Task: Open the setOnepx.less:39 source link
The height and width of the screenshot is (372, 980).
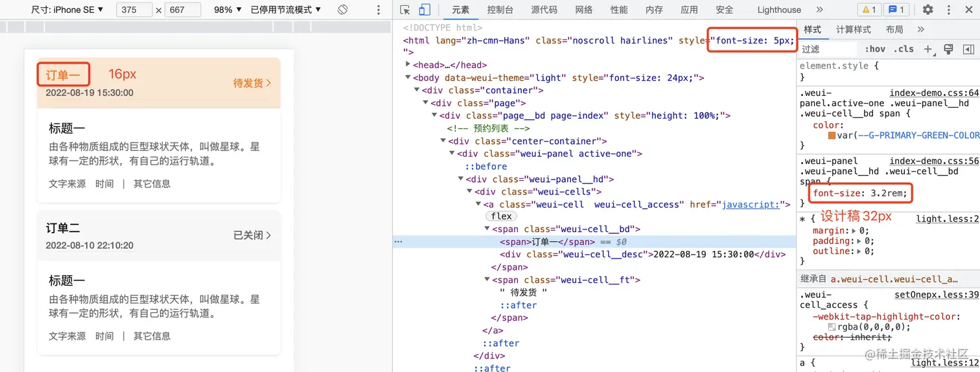Action: point(937,294)
